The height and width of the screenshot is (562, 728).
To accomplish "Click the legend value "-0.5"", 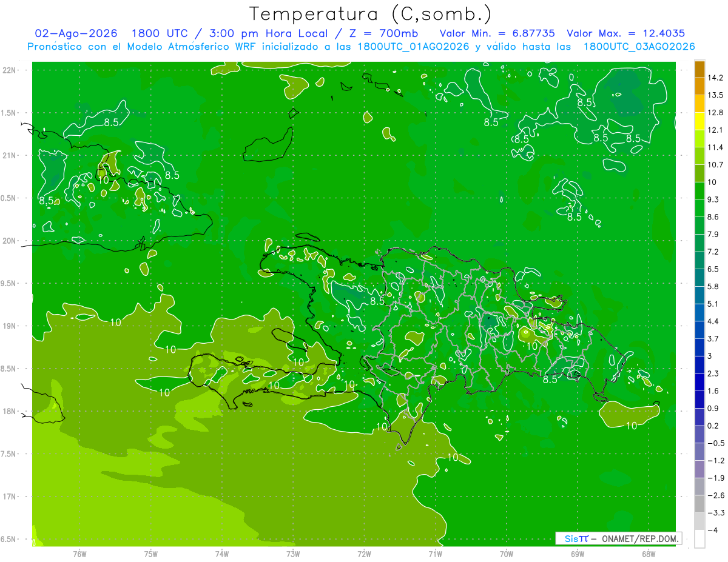I will point(716,443).
